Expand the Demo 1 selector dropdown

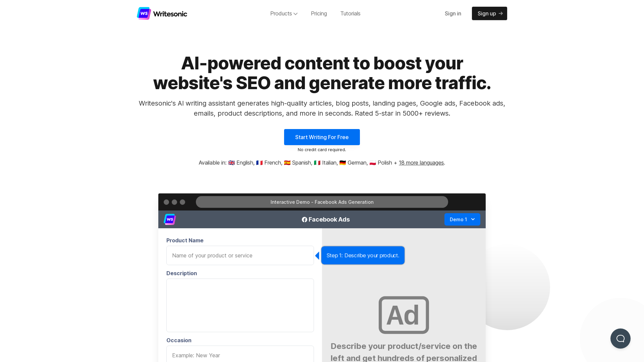(x=462, y=219)
